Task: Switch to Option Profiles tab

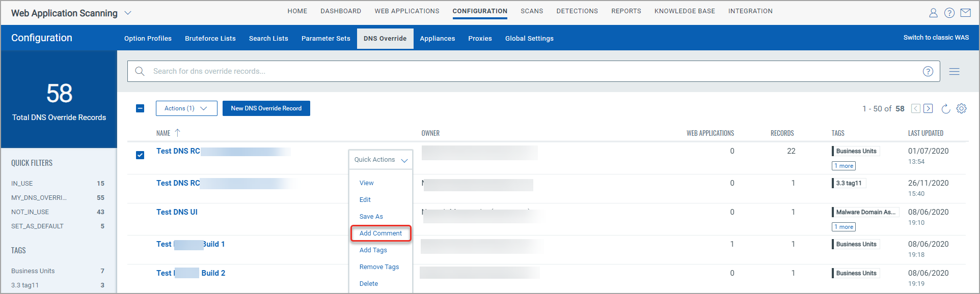Action: [x=148, y=39]
